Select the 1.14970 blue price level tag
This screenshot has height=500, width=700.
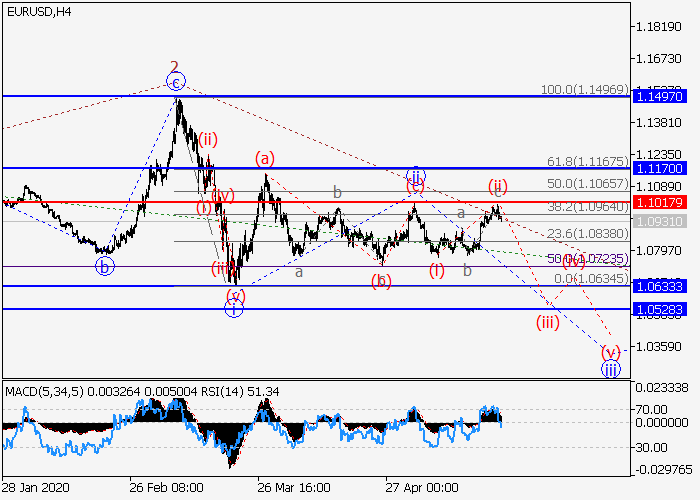pyautogui.click(x=657, y=96)
